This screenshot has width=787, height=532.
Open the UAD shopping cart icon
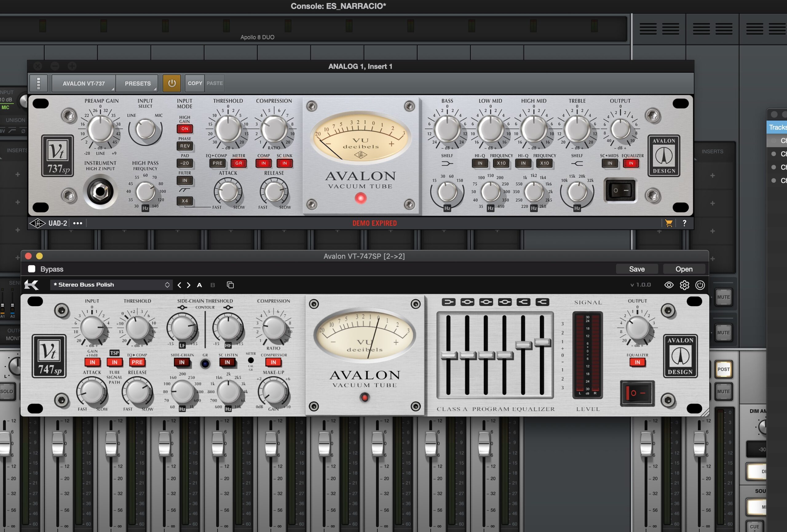tap(668, 223)
